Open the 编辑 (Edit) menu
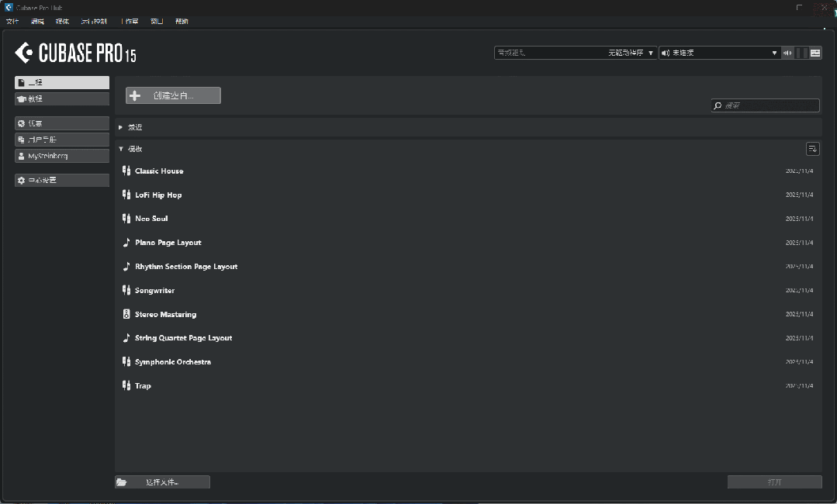837x504 pixels. [x=37, y=22]
